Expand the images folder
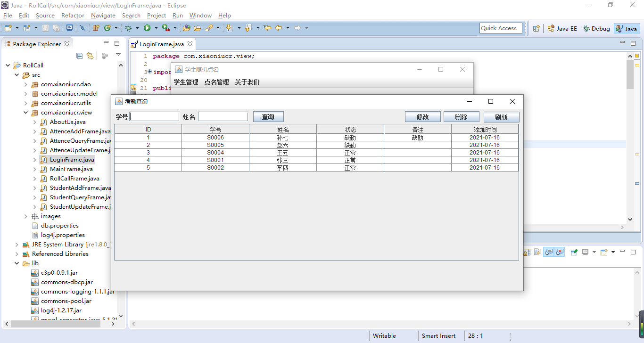 click(x=25, y=216)
